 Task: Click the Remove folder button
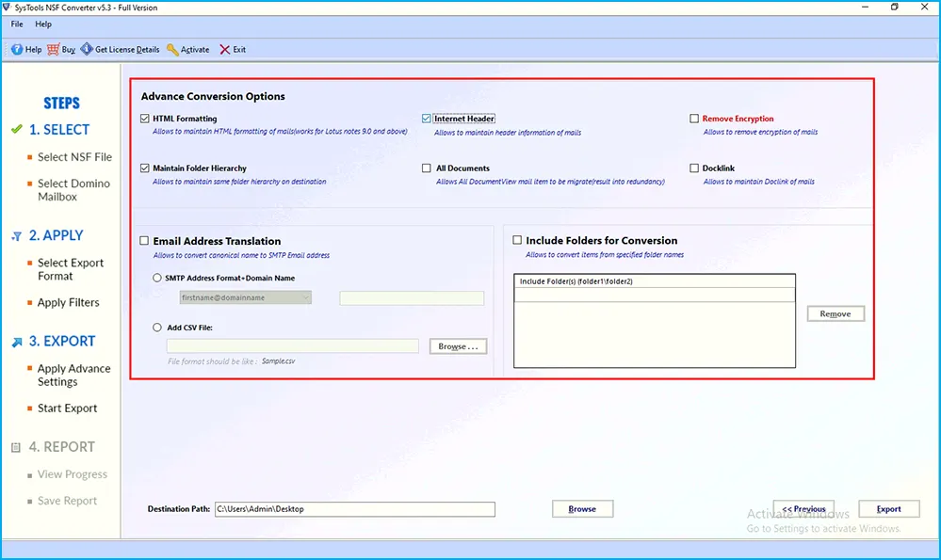(836, 313)
